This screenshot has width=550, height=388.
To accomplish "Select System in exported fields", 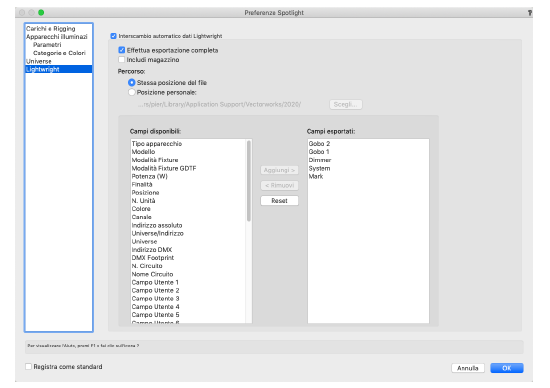I will click(x=368, y=168).
